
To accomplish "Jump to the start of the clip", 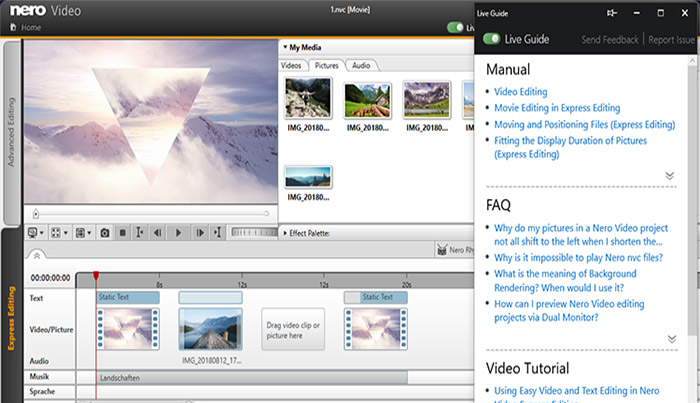I will [140, 233].
